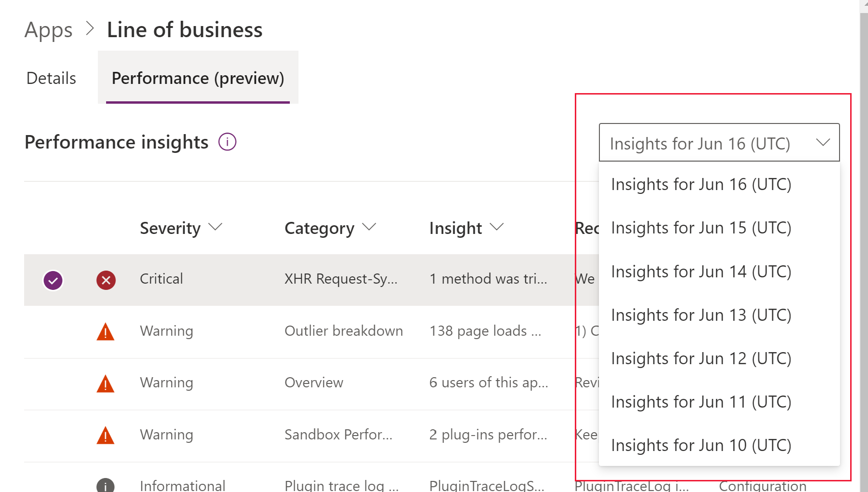Choose Insights for Jun 10 (UTC) from list

(x=700, y=445)
